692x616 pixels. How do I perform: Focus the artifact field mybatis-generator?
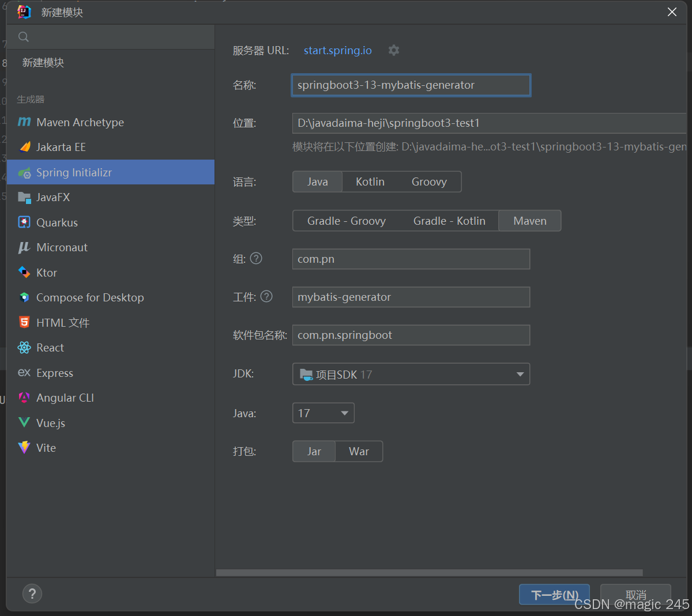411,297
